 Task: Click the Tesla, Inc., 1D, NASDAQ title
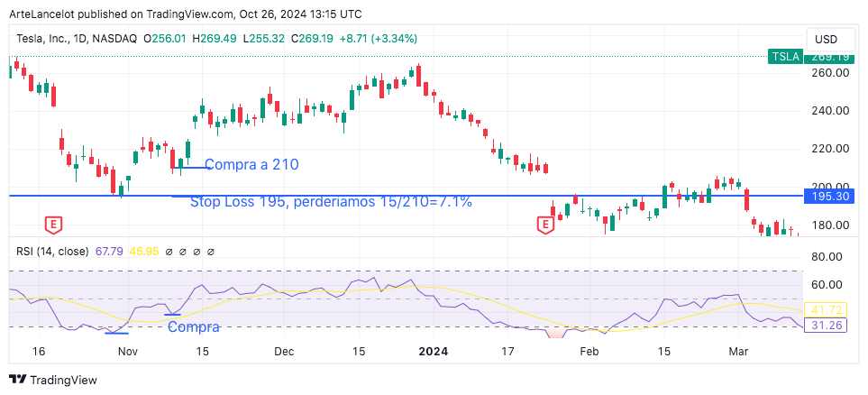(77, 39)
